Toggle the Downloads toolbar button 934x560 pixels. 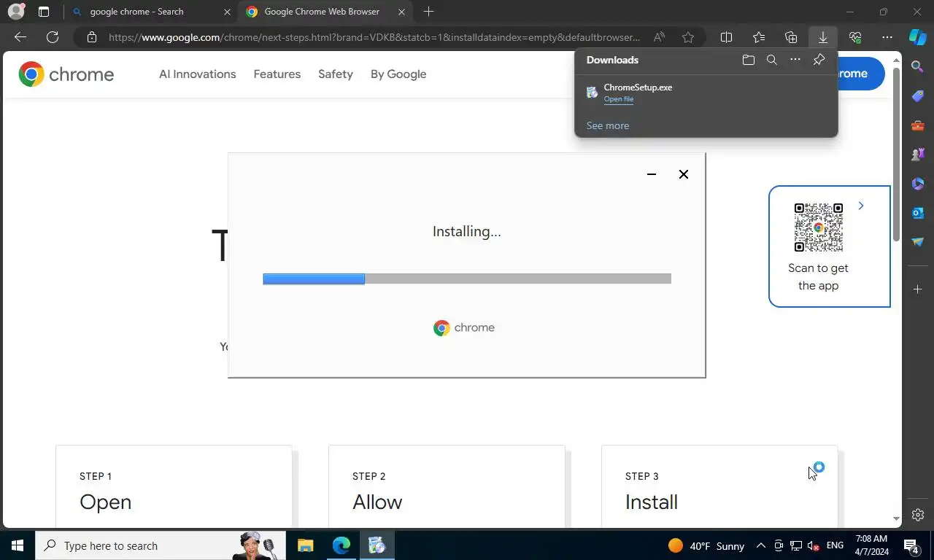(x=823, y=37)
